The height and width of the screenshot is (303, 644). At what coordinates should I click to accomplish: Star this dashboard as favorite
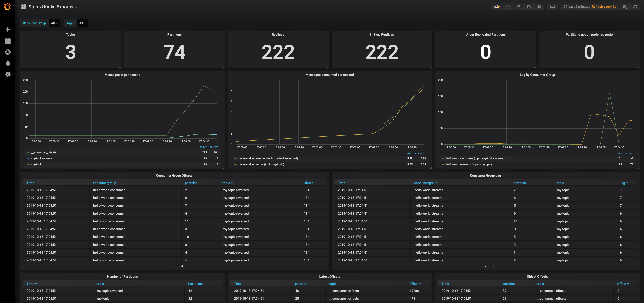coord(508,7)
